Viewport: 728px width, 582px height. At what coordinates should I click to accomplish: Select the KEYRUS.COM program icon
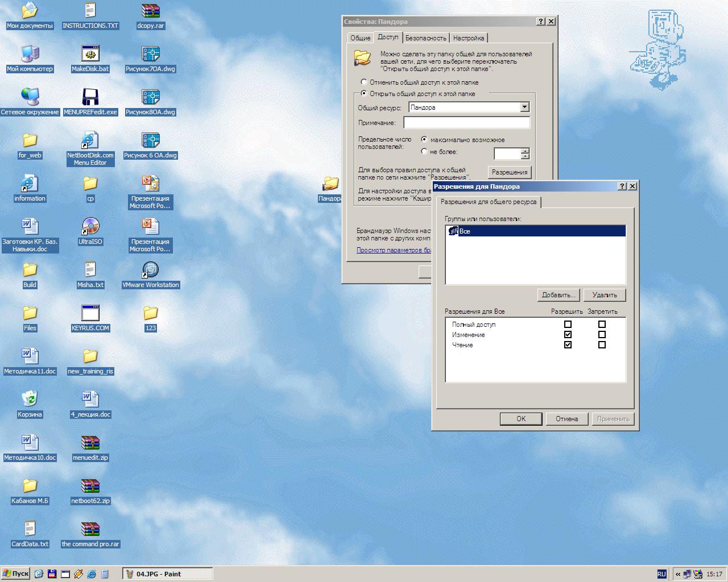pos(90,313)
